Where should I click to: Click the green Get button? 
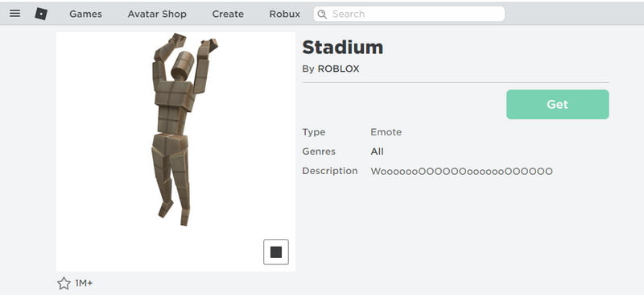tap(557, 105)
